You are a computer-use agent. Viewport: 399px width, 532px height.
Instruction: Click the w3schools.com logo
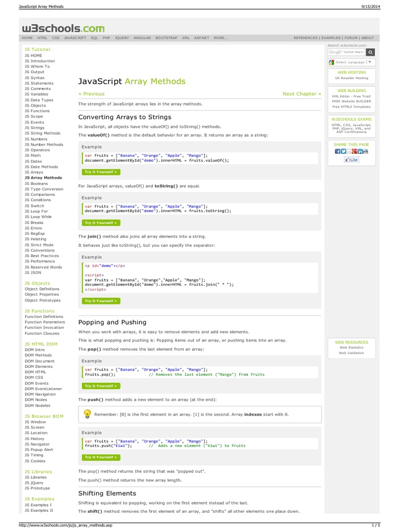pyautogui.click(x=63, y=28)
